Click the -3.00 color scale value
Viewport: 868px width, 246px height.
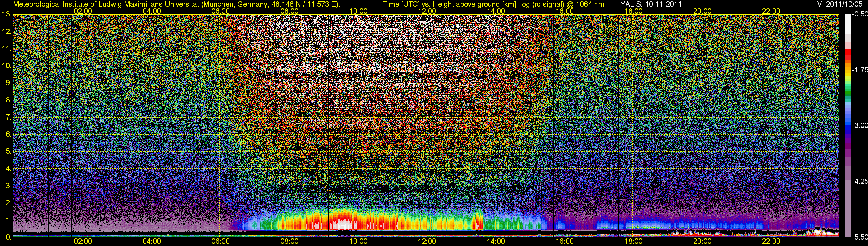(x=860, y=126)
